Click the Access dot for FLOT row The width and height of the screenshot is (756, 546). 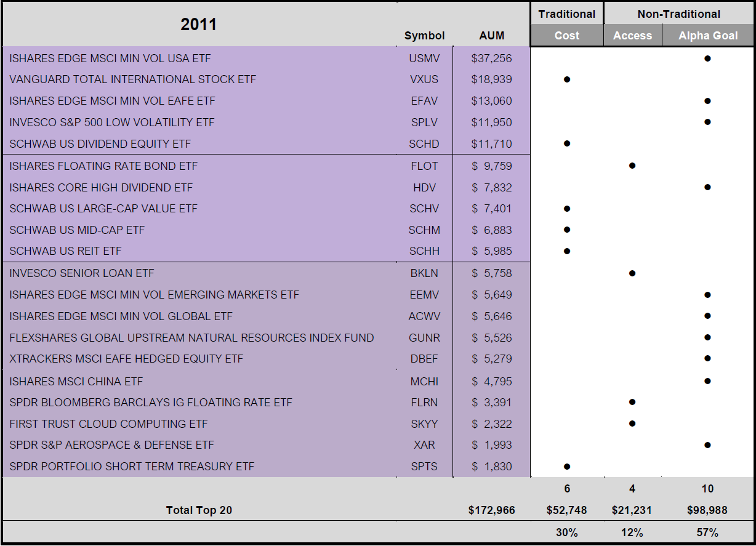pos(632,166)
